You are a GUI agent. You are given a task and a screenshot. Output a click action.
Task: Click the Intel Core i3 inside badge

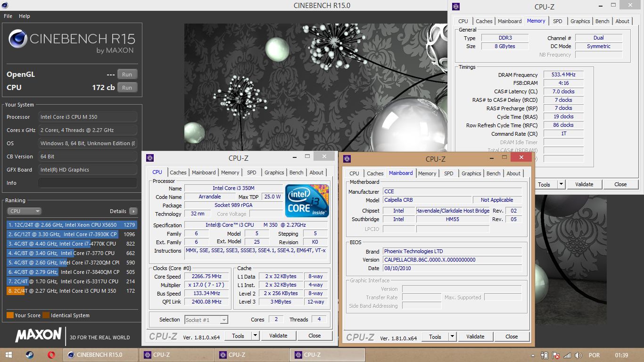tap(307, 201)
